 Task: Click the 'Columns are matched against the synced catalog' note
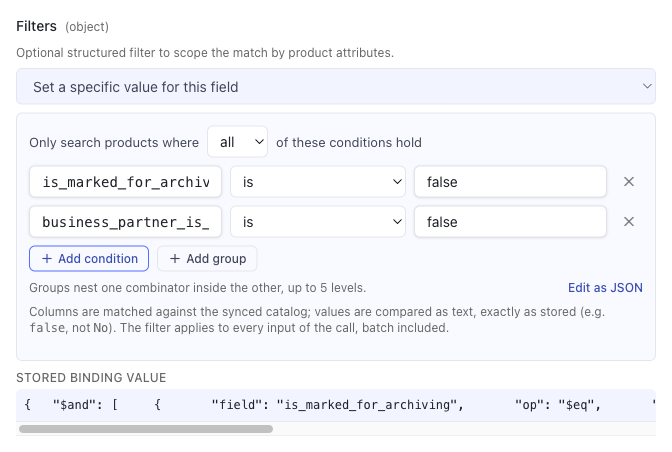[x=317, y=320]
